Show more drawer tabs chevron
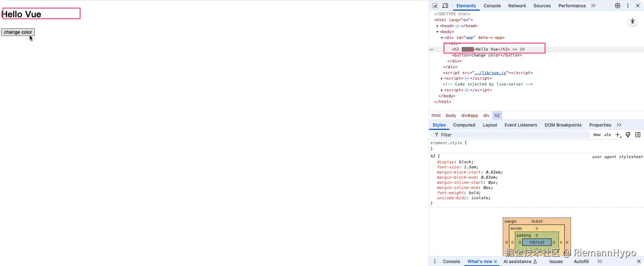644x266 pixels. click(x=600, y=262)
